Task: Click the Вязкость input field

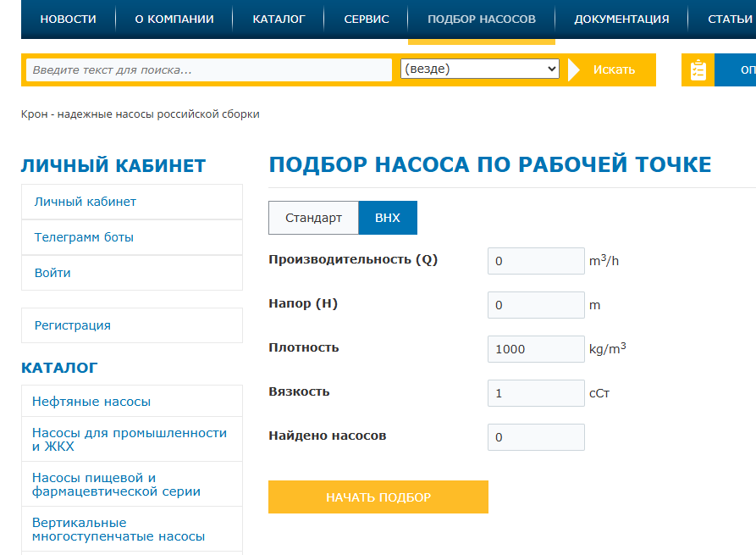Action: tap(535, 392)
